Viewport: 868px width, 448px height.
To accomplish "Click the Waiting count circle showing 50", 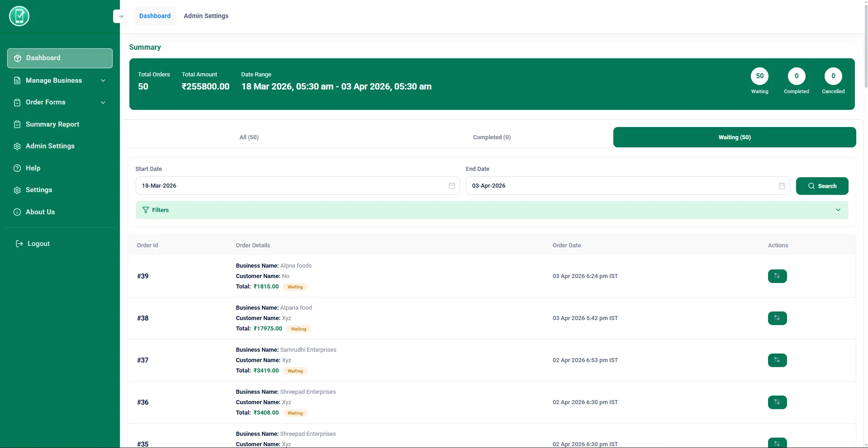I will (760, 76).
